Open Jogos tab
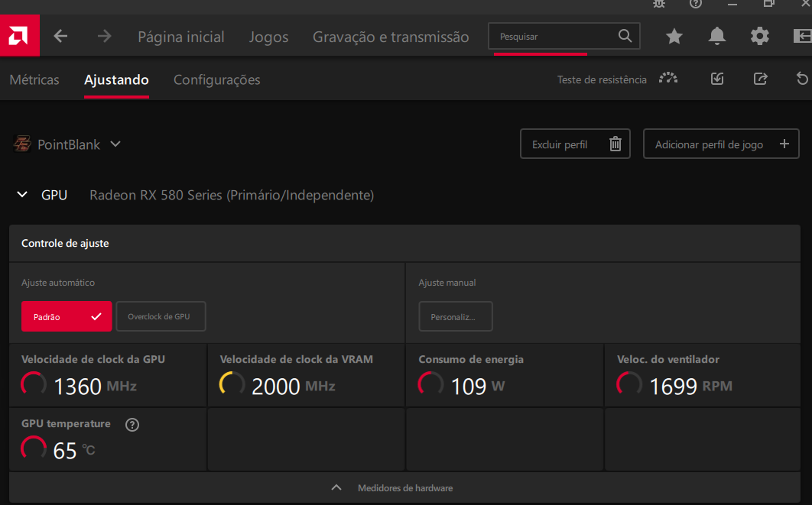812x505 pixels. tap(268, 37)
